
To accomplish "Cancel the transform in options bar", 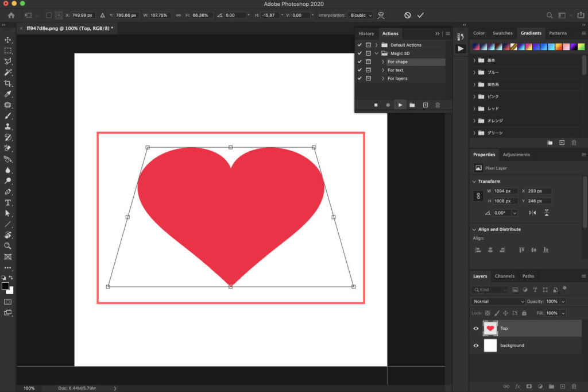I will pyautogui.click(x=407, y=15).
